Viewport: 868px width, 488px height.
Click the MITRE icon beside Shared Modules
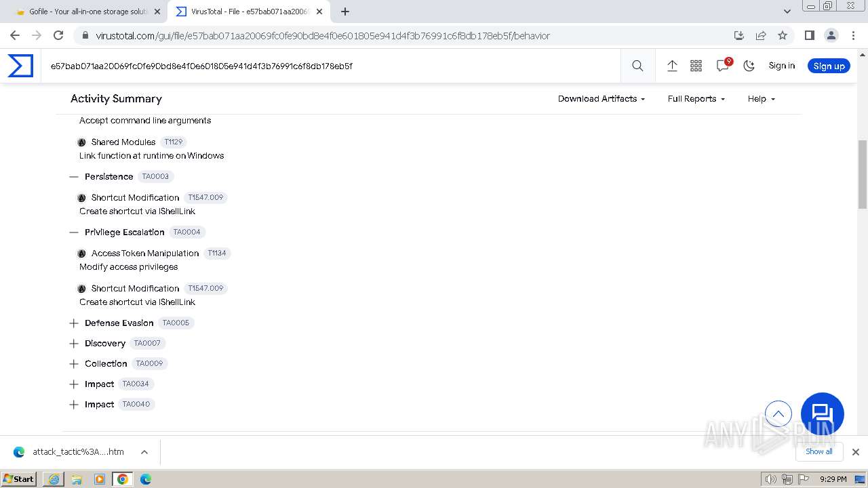pos(81,142)
